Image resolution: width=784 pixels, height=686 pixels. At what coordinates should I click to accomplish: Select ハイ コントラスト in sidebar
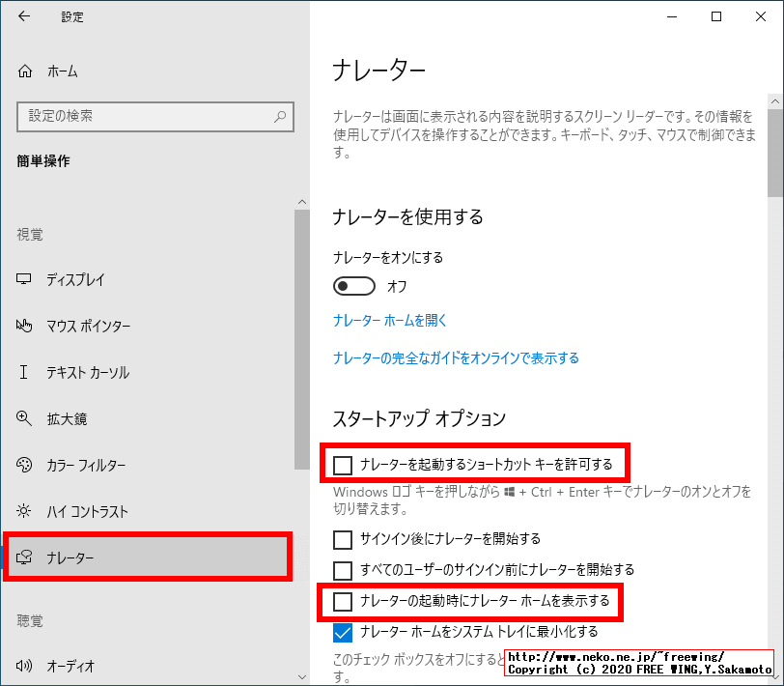coord(88,511)
